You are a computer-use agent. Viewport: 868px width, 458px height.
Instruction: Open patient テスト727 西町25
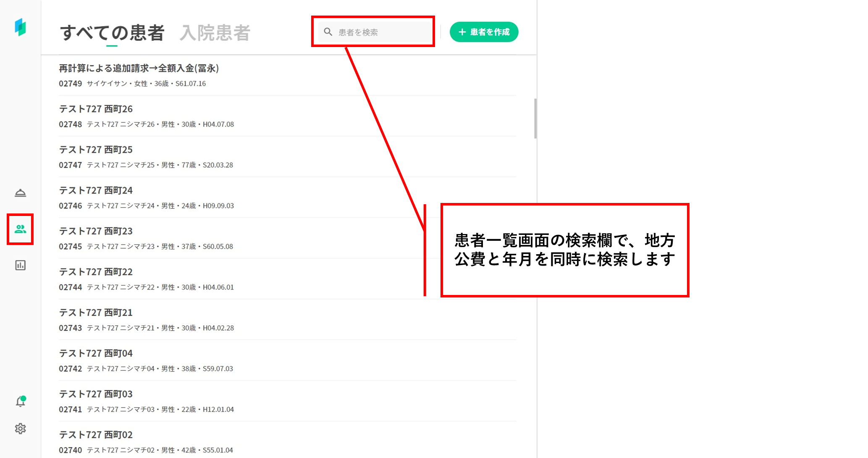(96, 150)
